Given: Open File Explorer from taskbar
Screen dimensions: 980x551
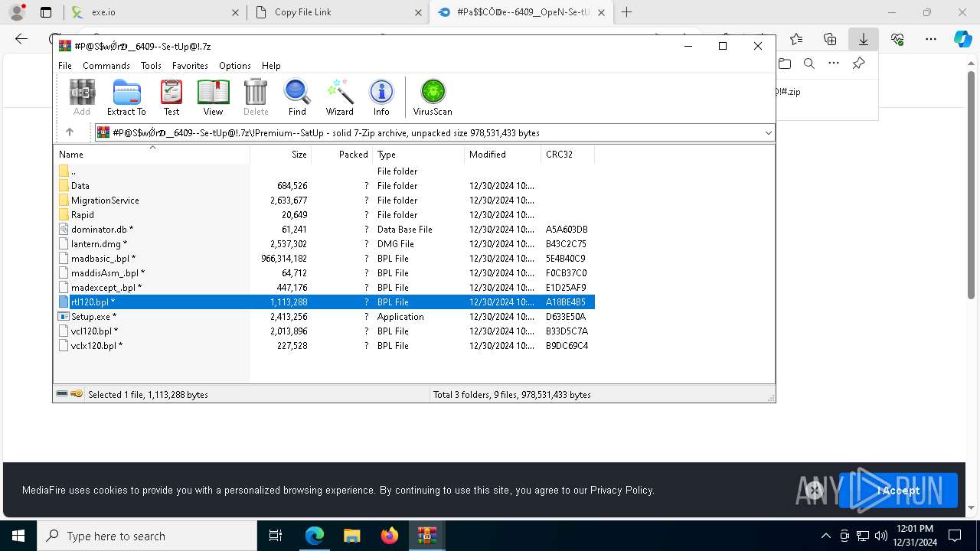Looking at the screenshot, I should [352, 536].
